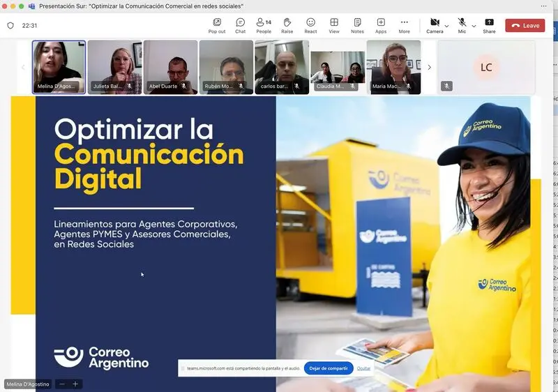Toggle the Camera on
Viewport: 558px width, 392px height.
point(435,26)
